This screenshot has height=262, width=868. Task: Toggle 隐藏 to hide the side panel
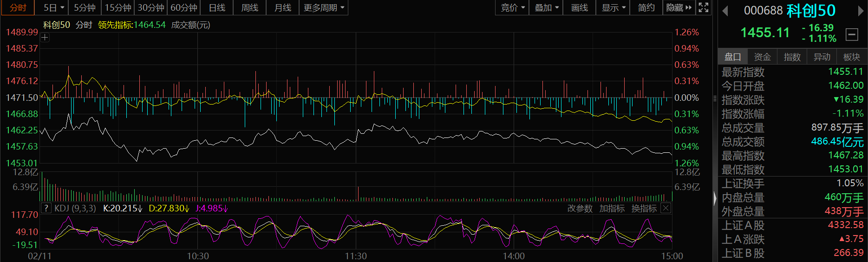pyautogui.click(x=679, y=8)
